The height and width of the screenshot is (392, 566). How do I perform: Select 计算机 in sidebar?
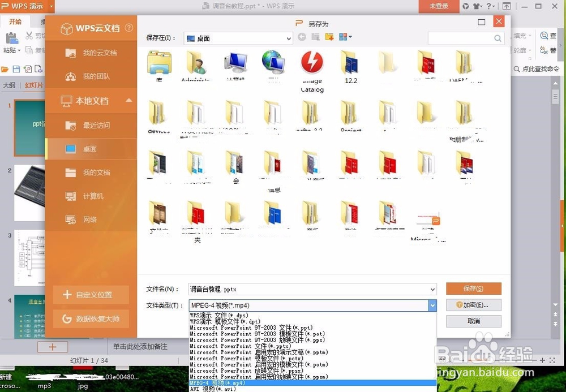(91, 196)
